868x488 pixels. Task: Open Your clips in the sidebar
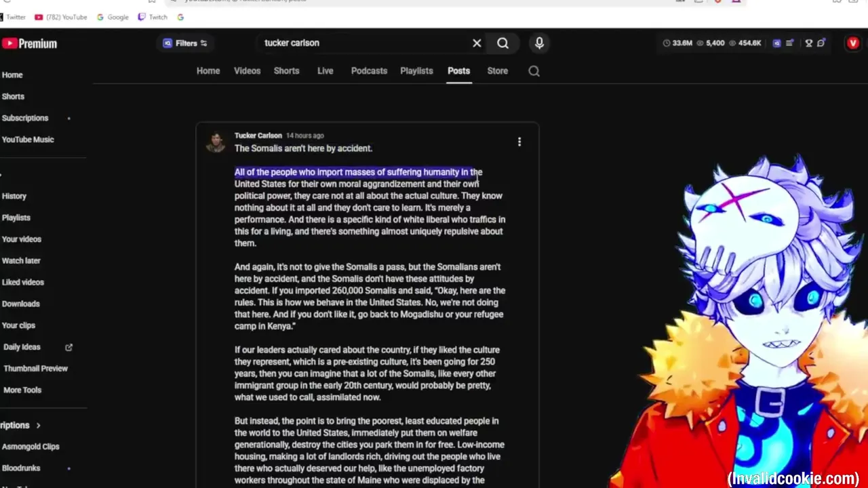(x=18, y=326)
